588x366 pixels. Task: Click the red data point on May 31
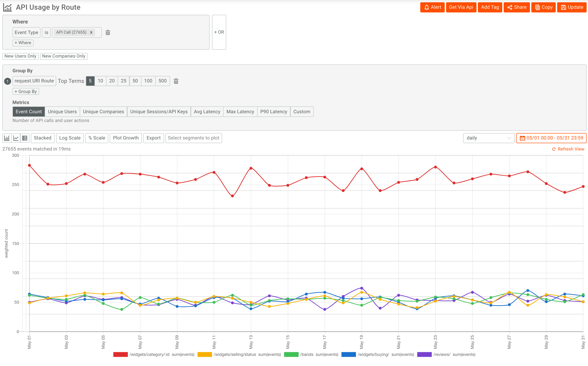pos(583,187)
